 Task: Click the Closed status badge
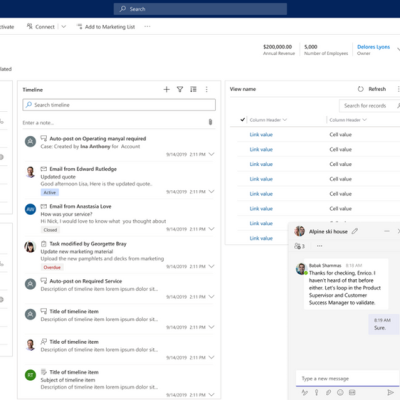50,230
